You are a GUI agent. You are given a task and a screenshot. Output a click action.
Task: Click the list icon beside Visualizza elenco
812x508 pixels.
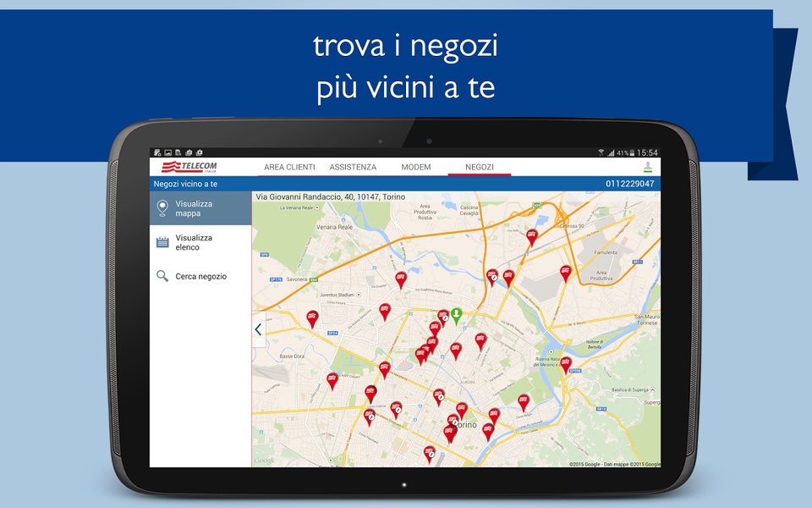162,242
